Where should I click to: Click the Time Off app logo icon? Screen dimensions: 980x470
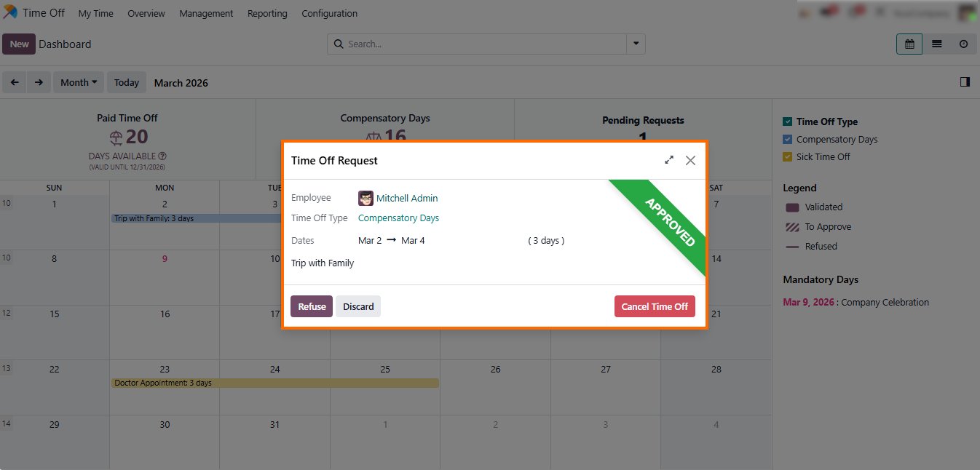click(x=10, y=13)
